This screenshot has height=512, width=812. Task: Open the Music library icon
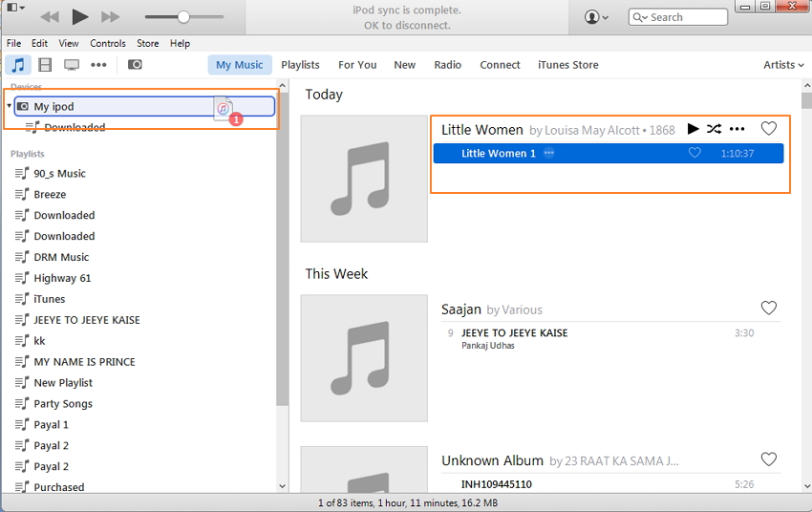coord(17,65)
